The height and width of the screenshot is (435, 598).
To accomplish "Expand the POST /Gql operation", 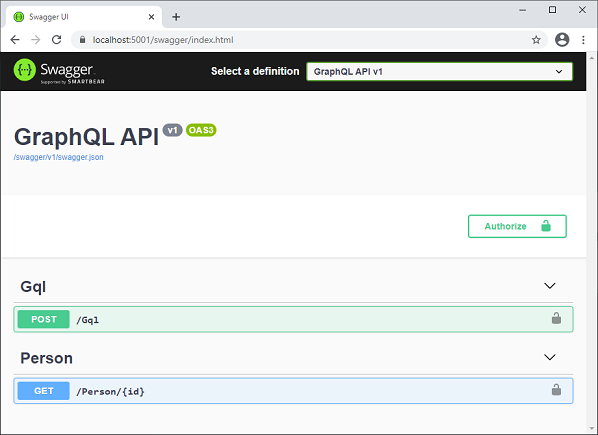I will click(293, 319).
